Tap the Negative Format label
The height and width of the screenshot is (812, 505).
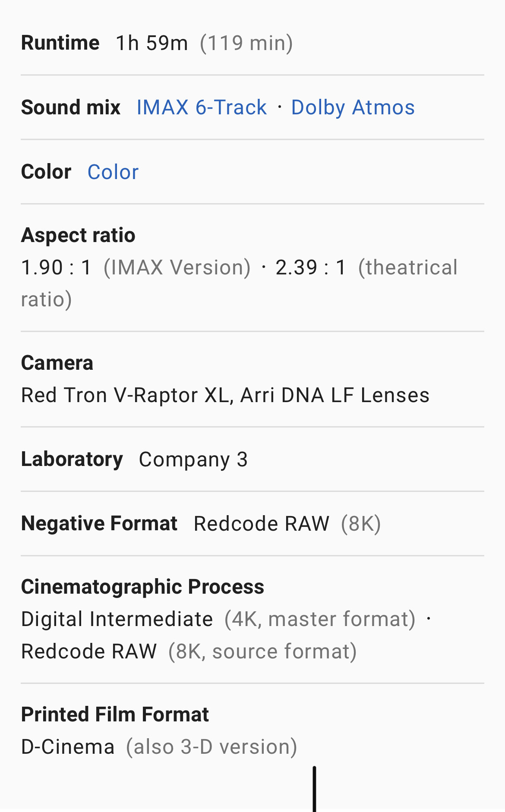[x=99, y=523]
